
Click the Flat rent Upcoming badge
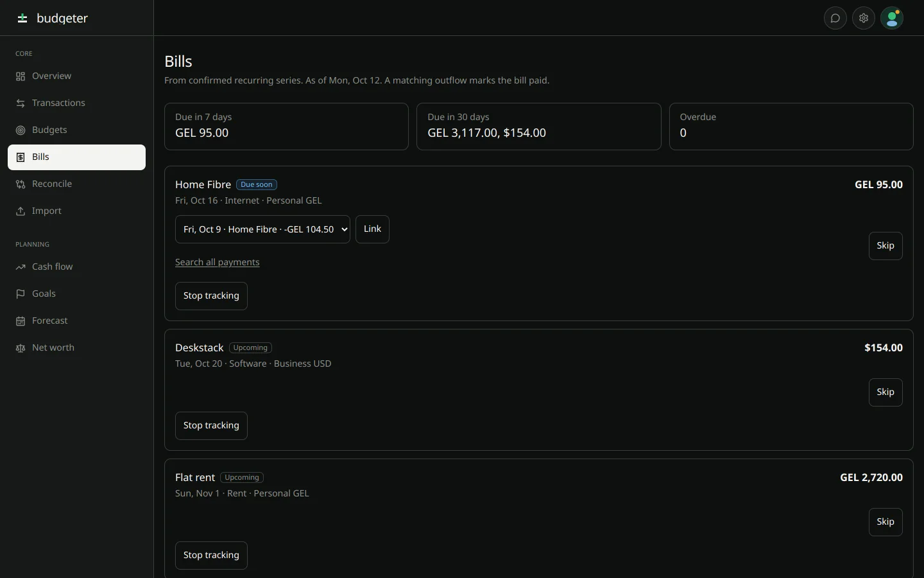[242, 477]
